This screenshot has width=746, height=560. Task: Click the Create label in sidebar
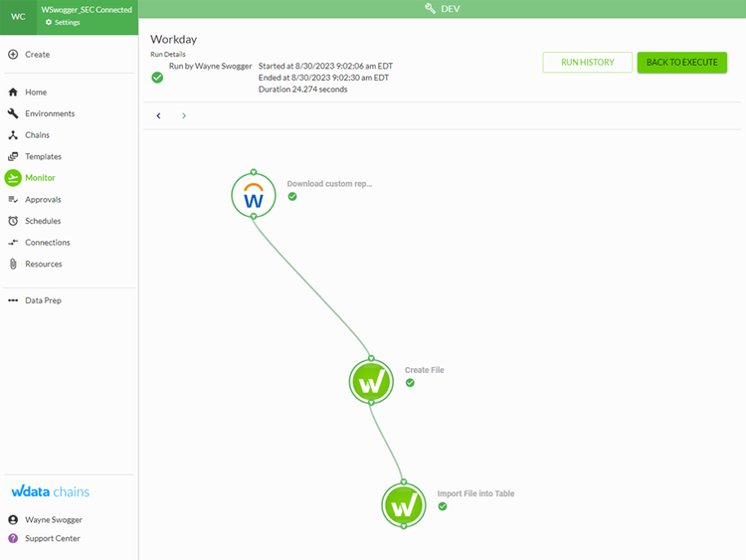(x=37, y=55)
